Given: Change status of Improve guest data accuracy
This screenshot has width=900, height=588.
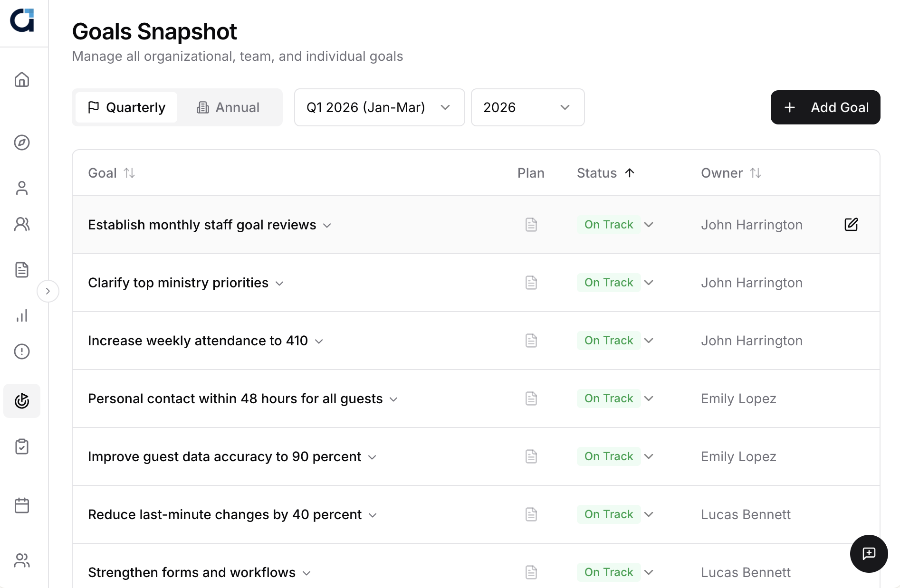Looking at the screenshot, I should [616, 456].
